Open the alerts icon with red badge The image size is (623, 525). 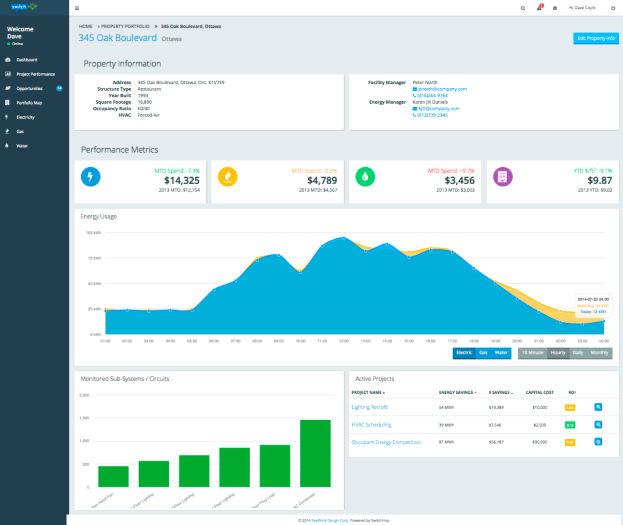540,8
